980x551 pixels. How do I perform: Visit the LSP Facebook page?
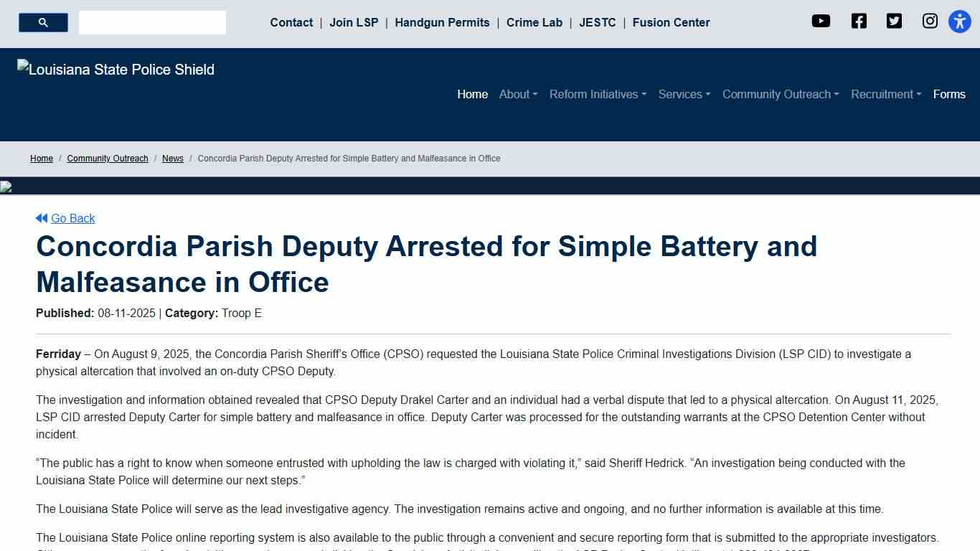pyautogui.click(x=858, y=21)
